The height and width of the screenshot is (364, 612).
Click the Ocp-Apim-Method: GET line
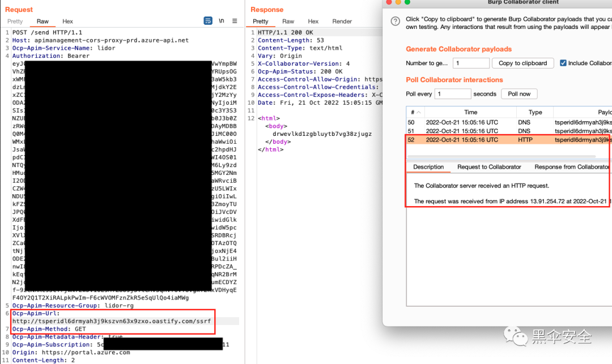(x=49, y=329)
